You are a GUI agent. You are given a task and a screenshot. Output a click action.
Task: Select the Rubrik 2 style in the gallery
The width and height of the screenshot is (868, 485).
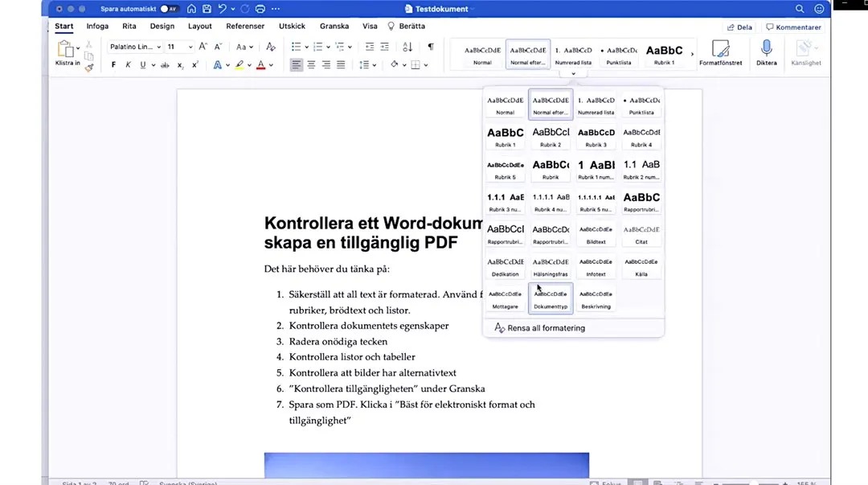point(550,135)
